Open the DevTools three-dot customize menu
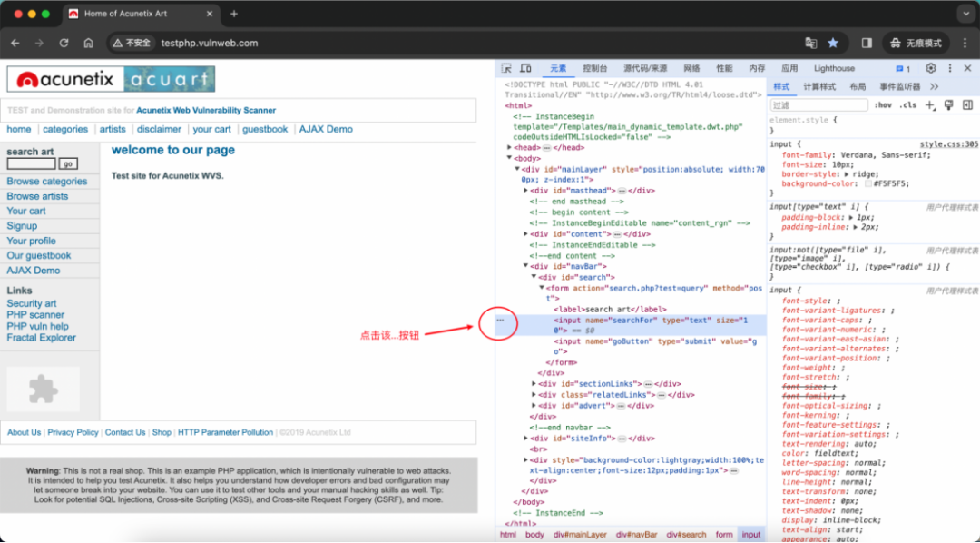Screen dimensions: 980x543 (x=950, y=68)
